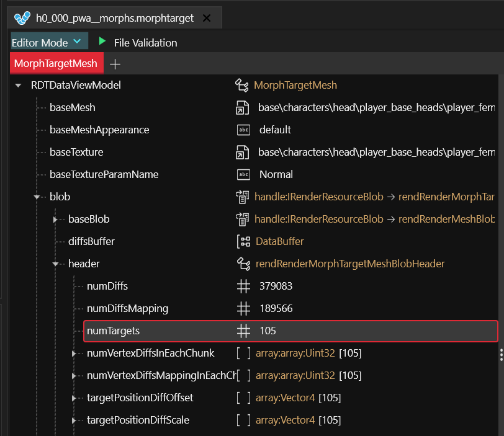Click the diffsBuffer DataBuffer icon
This screenshot has height=436, width=504.
(243, 242)
